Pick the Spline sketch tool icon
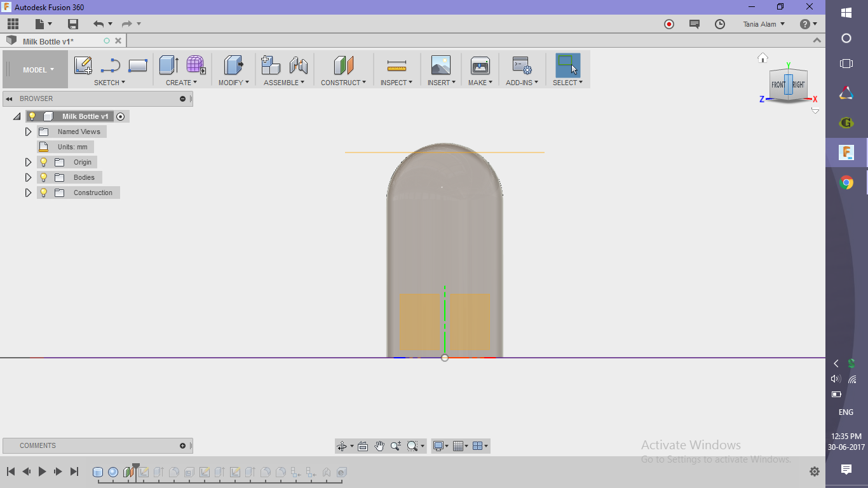This screenshot has height=488, width=868. pyautogui.click(x=111, y=65)
